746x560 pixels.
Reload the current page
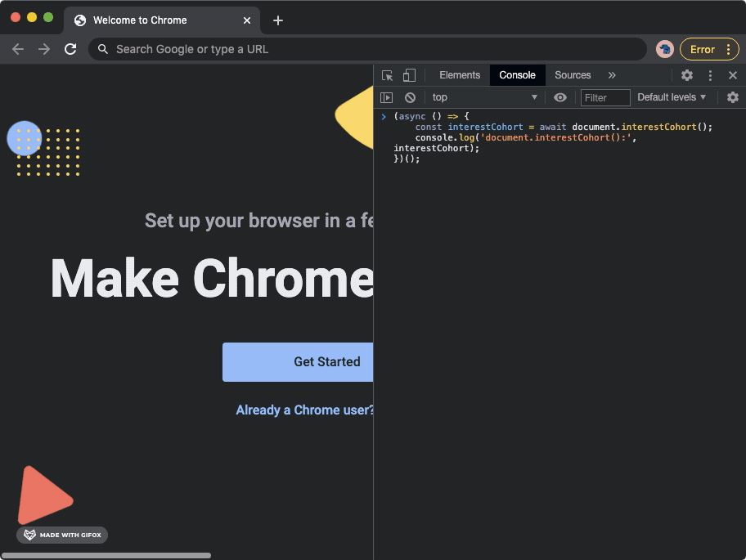coord(70,49)
